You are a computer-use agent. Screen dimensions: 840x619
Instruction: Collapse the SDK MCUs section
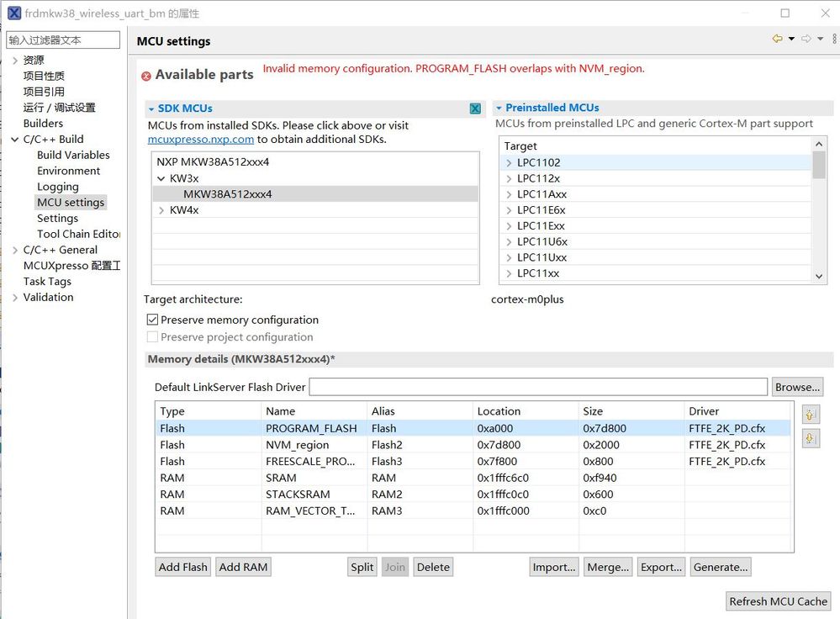[x=151, y=108]
